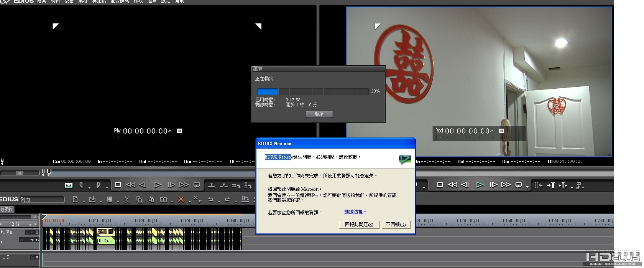The height and width of the screenshot is (268, 644).
Task: Toggle loop playback in the player
Action: click(197, 185)
